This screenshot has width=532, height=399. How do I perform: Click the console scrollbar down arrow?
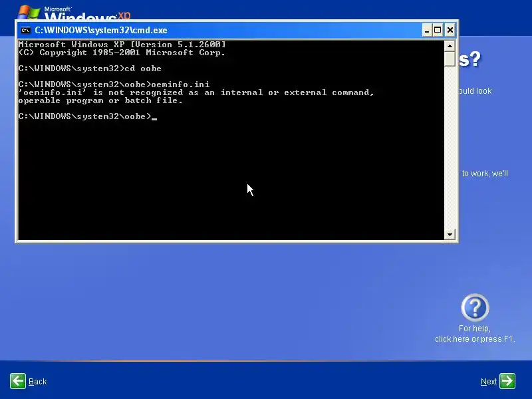coord(450,234)
